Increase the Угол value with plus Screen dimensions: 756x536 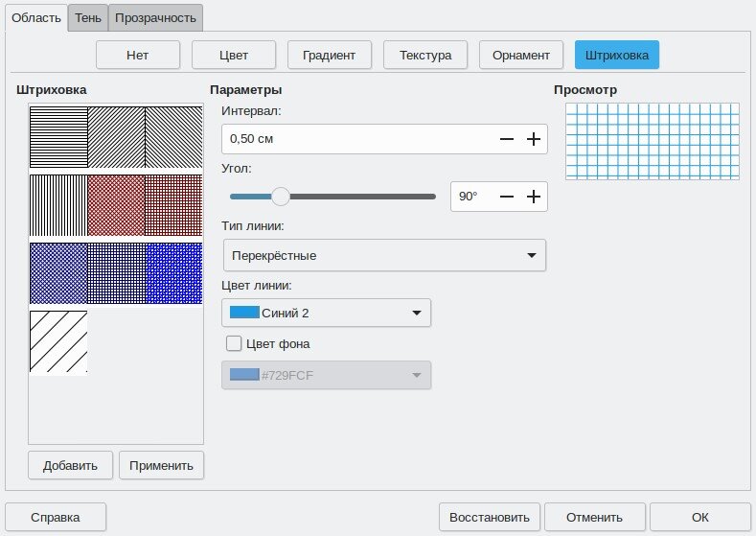click(x=534, y=197)
